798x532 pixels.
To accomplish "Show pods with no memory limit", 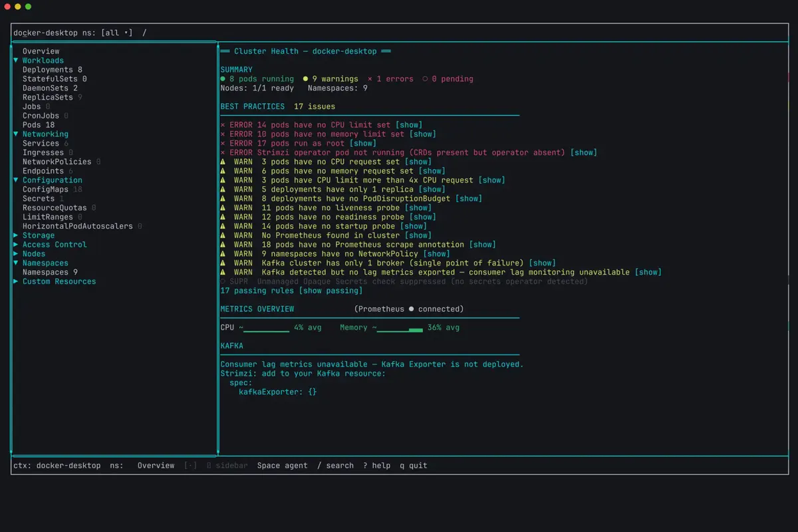I will click(423, 134).
